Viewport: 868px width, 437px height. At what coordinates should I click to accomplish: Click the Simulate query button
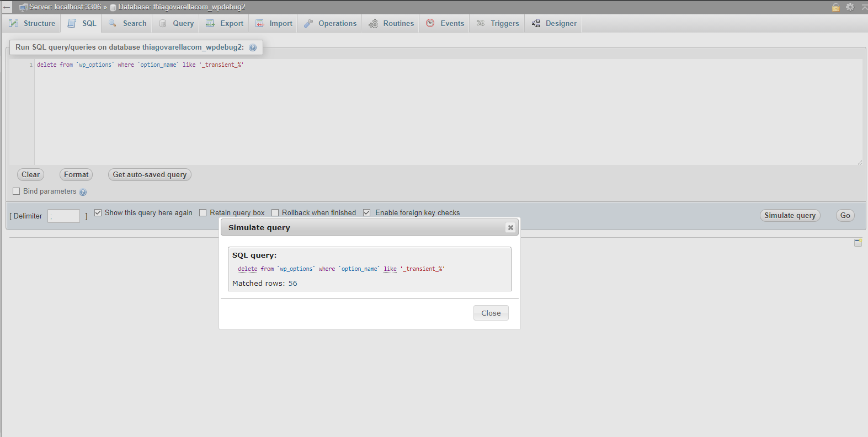coord(790,216)
